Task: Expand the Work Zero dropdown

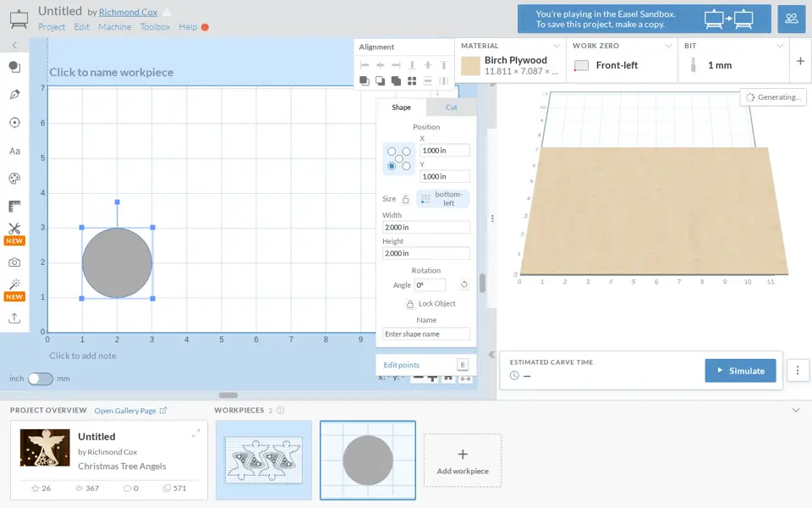Action: coord(668,46)
